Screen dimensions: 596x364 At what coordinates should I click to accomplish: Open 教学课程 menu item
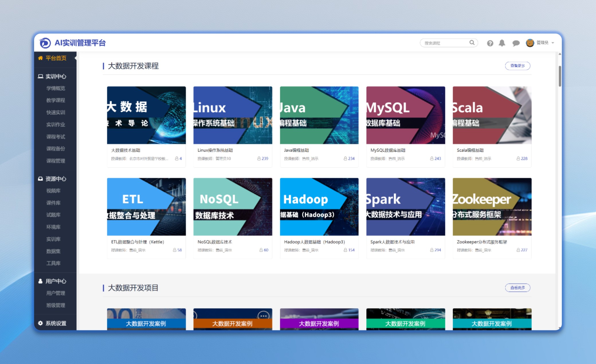pyautogui.click(x=56, y=100)
